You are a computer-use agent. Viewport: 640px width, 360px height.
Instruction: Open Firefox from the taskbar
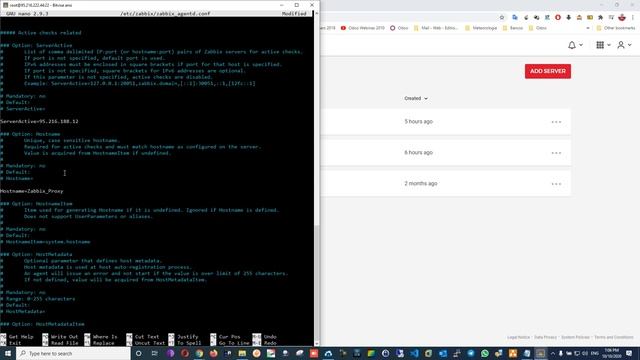213,353
